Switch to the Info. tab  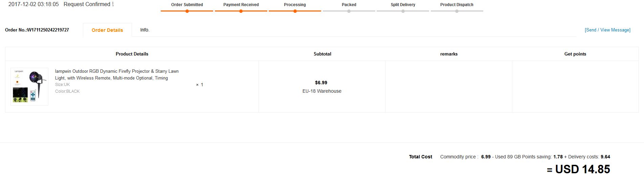[x=145, y=30]
